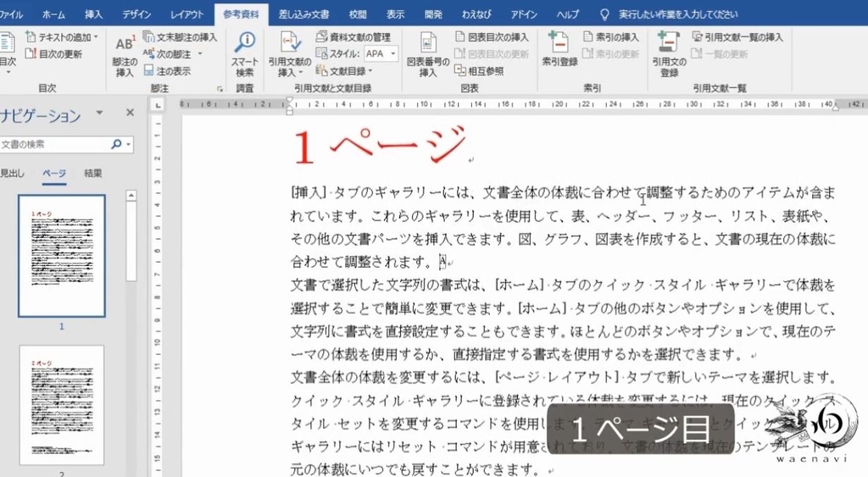Open the 脚注 group dialog launcher
Image resolution: width=868 pixels, height=477 pixels.
coord(220,89)
